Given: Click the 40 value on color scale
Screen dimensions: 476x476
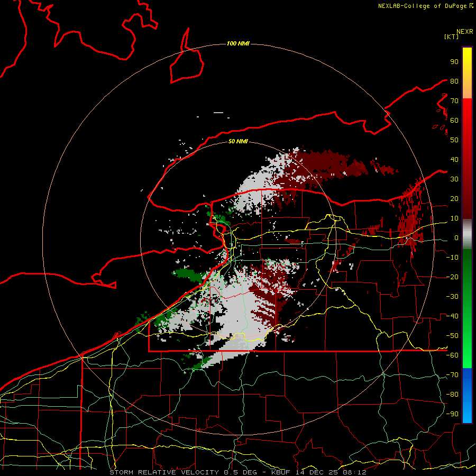Looking at the screenshot, I should point(454,160).
